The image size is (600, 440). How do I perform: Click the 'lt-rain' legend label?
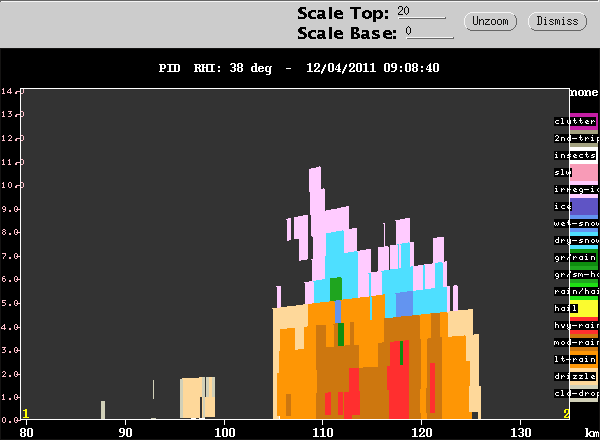point(575,359)
